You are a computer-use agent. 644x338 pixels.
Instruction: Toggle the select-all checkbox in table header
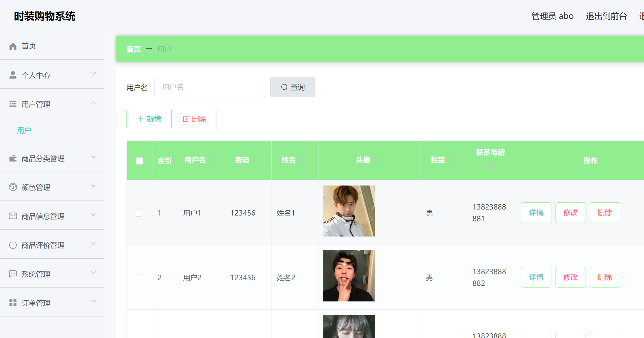coord(139,161)
